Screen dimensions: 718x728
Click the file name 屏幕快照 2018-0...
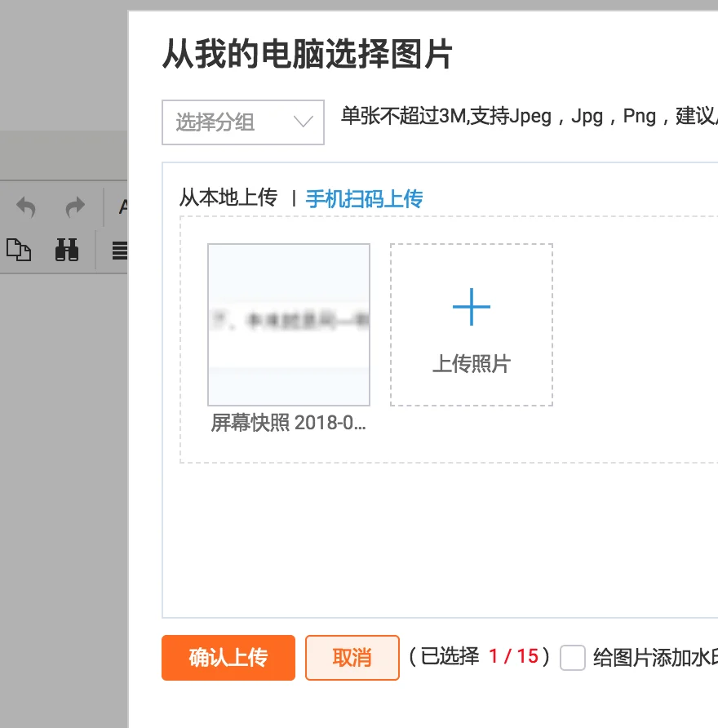pyautogui.click(x=288, y=423)
